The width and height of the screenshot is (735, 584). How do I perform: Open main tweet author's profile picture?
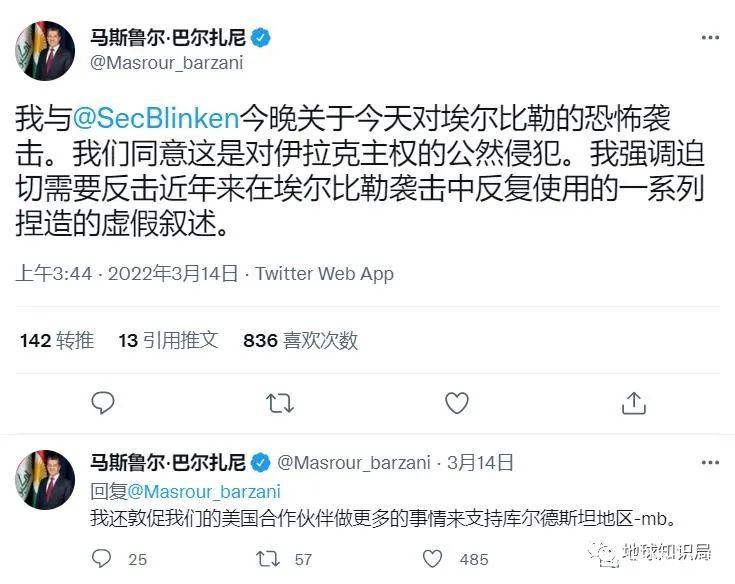coord(45,51)
